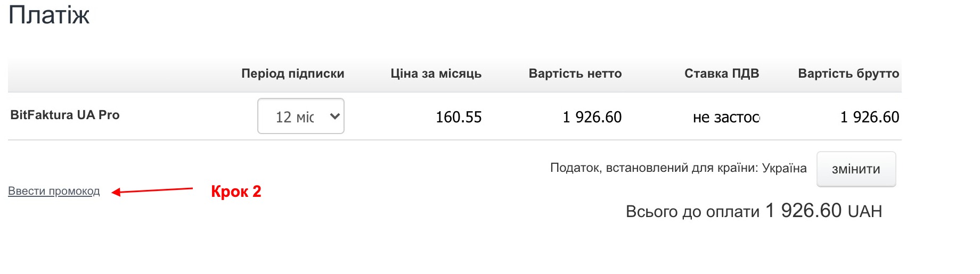This screenshot has height=274, width=980.
Task: Click the red Крок 2 label
Action: [x=236, y=192]
